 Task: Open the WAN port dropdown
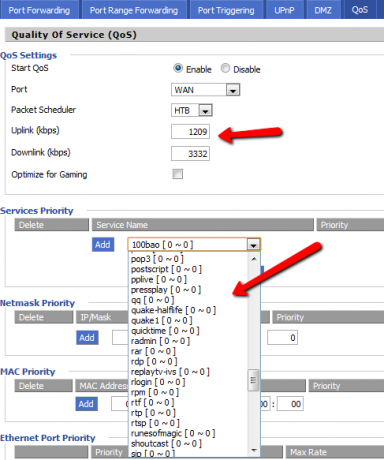pyautogui.click(x=206, y=90)
